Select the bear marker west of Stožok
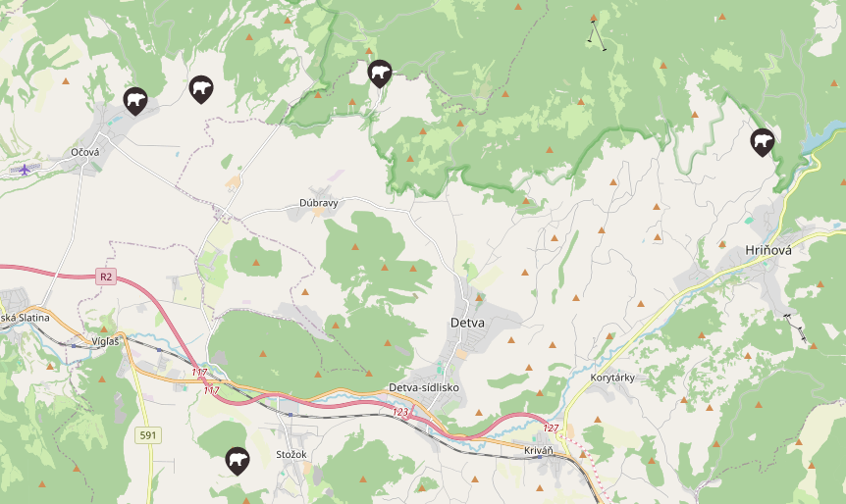Viewport: 846px width, 504px height. tap(238, 461)
